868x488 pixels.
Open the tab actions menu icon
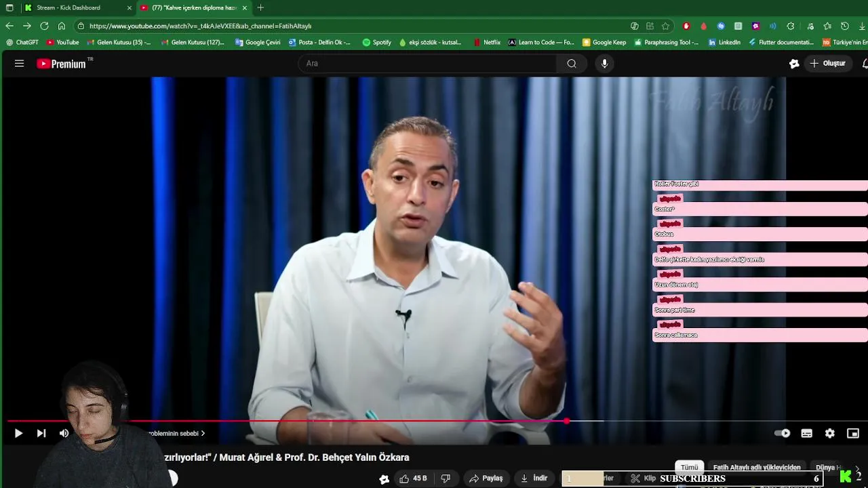pos(9,8)
